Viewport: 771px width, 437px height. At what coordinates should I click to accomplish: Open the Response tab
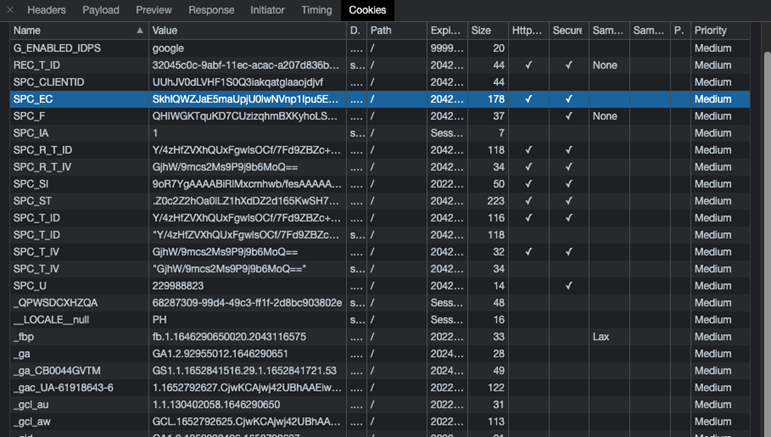[211, 10]
